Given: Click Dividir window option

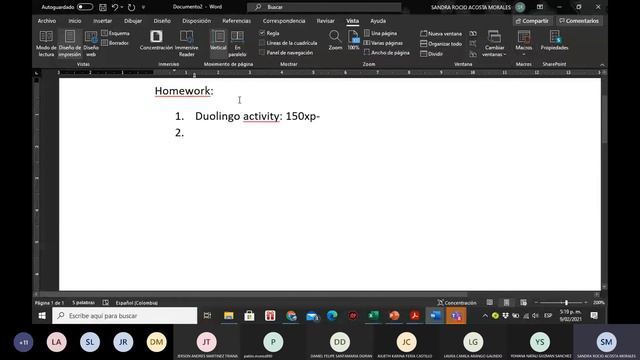Looking at the screenshot, I should tap(432, 53).
